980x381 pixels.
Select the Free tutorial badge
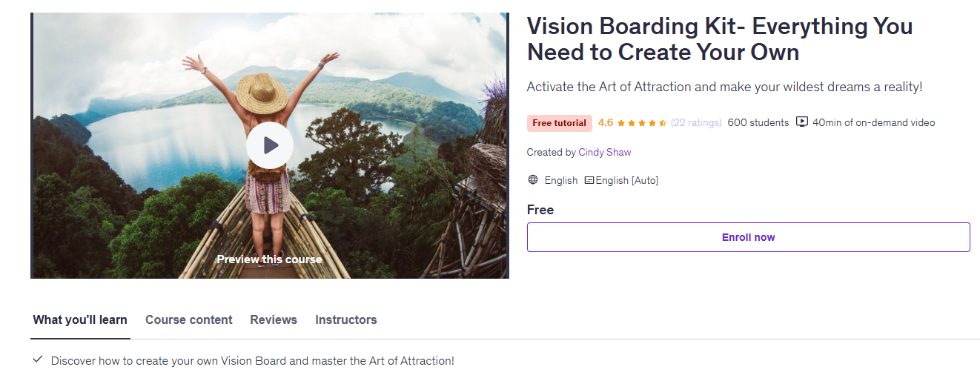(x=559, y=123)
